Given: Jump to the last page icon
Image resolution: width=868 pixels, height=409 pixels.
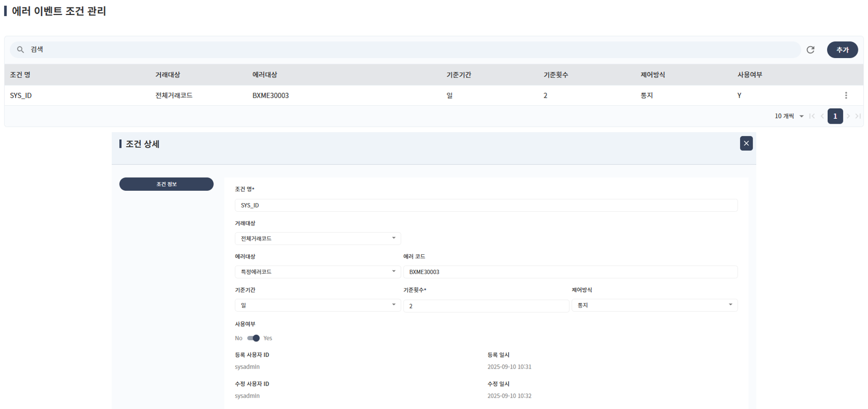Looking at the screenshot, I should point(858,116).
